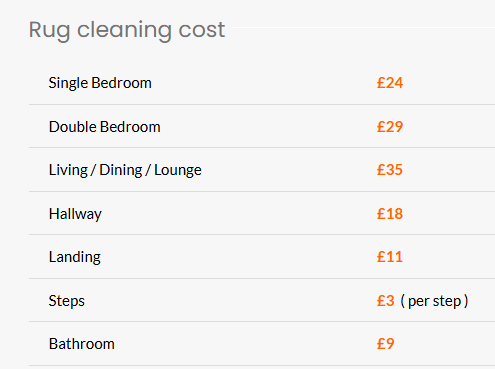
Task: Select the Bathroom row label
Action: tap(82, 344)
